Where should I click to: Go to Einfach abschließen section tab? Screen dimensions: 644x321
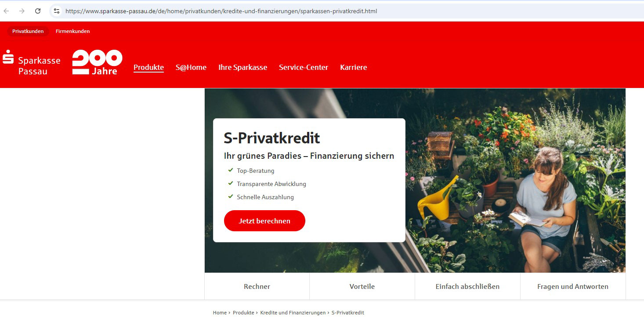[467, 286]
